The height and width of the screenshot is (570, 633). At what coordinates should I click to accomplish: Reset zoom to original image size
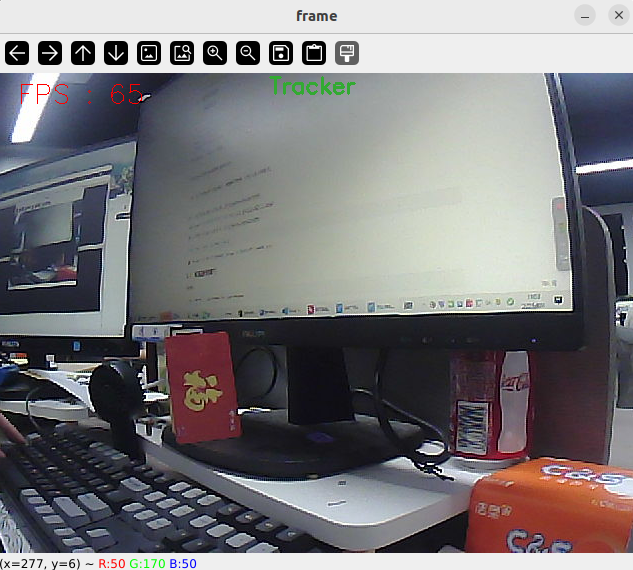(149, 53)
